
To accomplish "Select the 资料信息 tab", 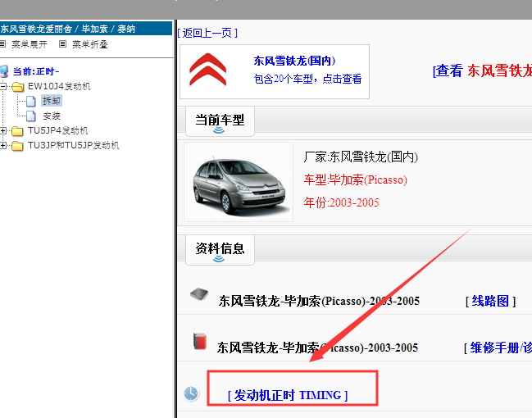I will 220,250.
